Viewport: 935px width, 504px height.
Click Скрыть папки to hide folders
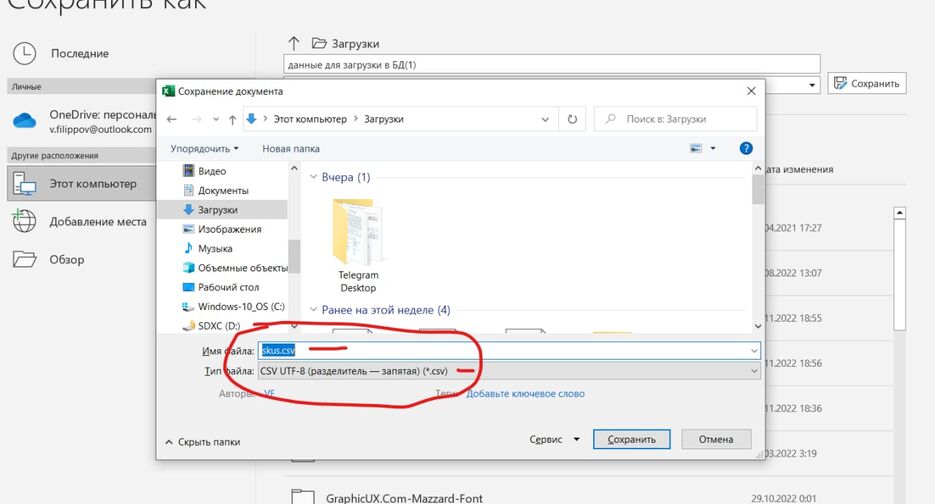point(202,441)
